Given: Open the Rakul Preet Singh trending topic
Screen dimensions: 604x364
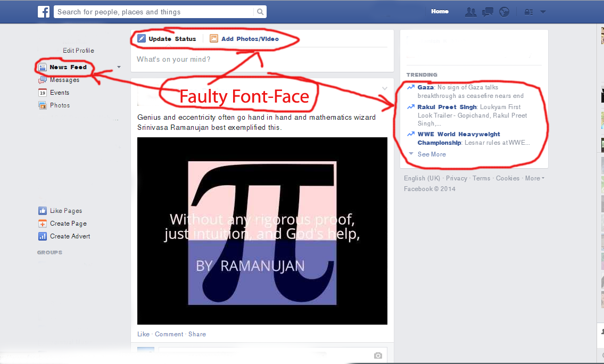Looking at the screenshot, I should [x=447, y=107].
